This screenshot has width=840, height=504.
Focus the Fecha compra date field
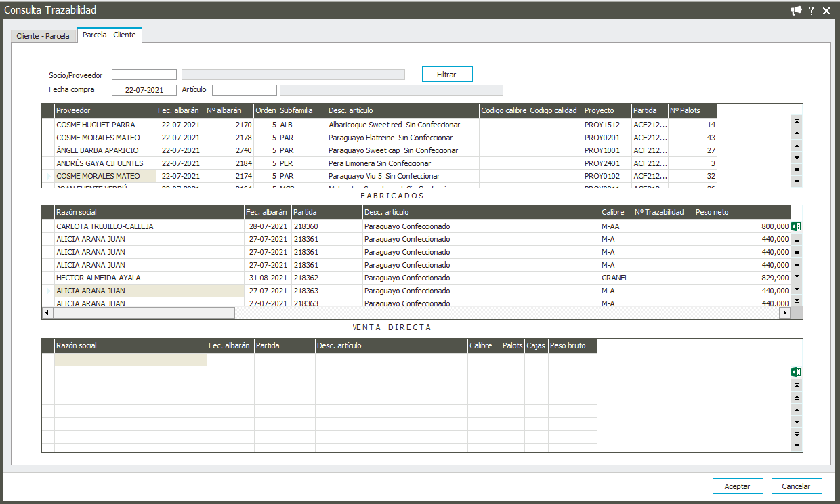[144, 89]
